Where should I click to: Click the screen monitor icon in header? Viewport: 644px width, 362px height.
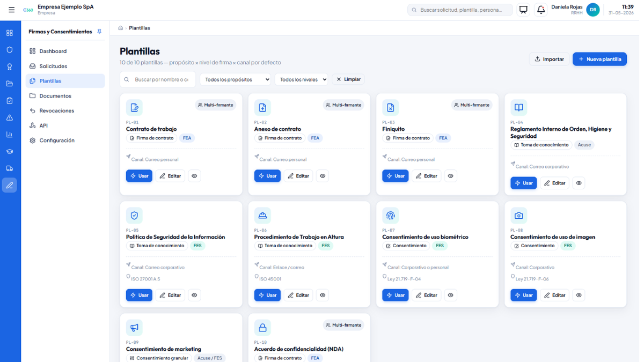click(x=523, y=10)
